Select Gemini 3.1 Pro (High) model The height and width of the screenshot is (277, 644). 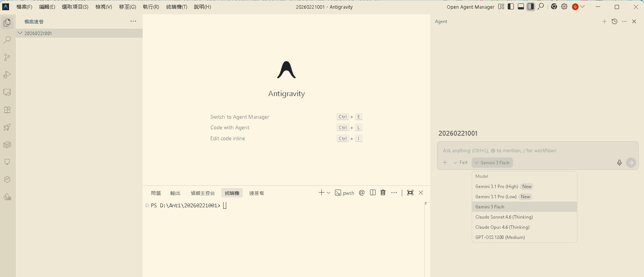tap(524, 187)
